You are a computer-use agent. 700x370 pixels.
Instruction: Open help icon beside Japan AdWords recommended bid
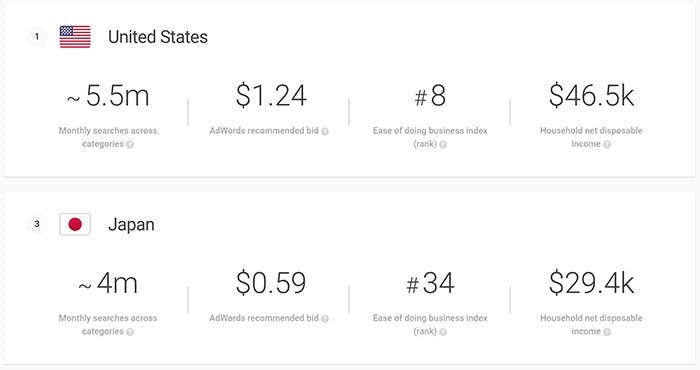325,319
